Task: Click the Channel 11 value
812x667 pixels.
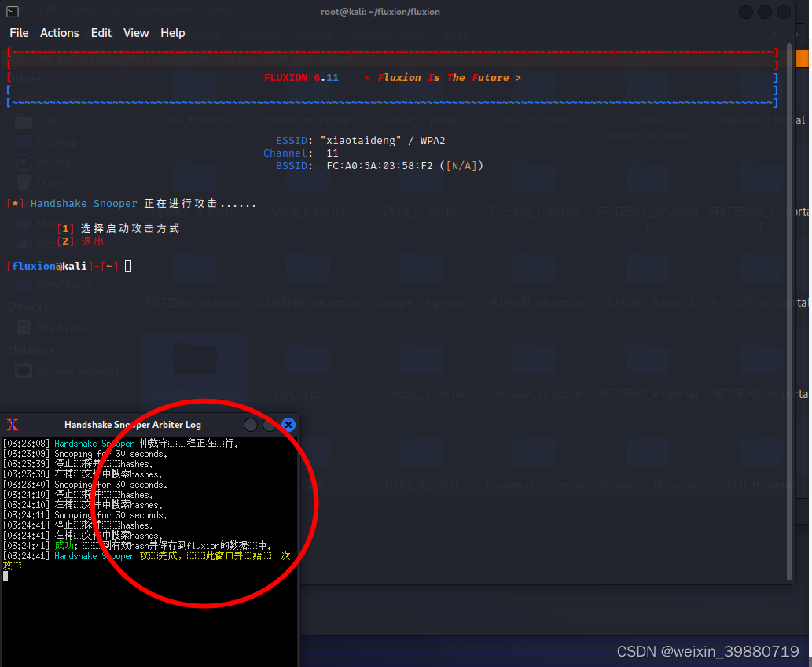Action: point(333,153)
